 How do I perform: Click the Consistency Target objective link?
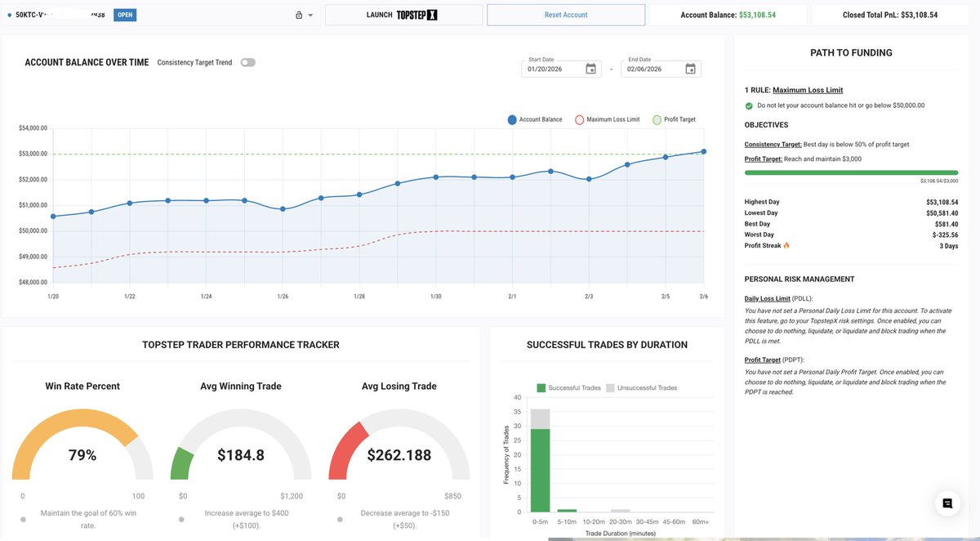[x=773, y=144]
